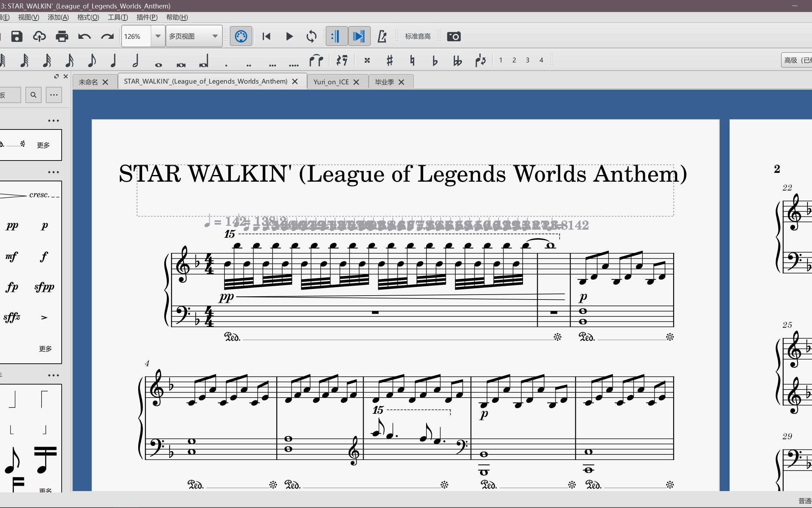Undock the palette panel
Viewport: 812px width, 508px height.
click(56, 76)
